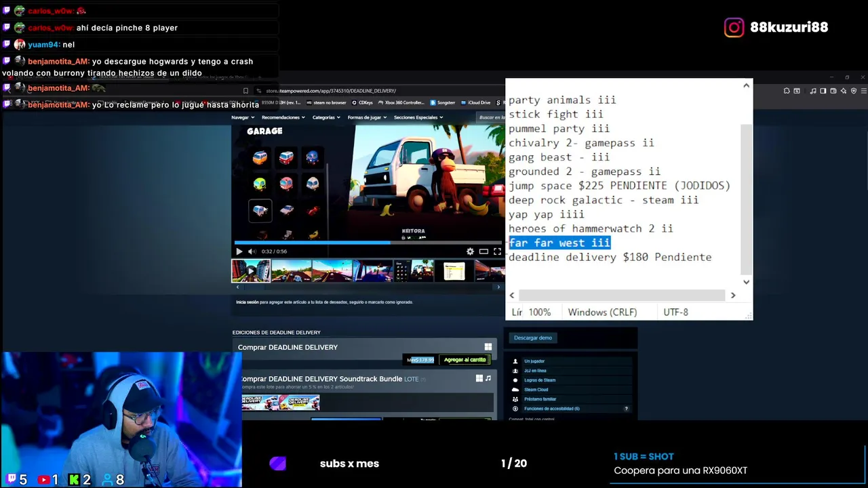Click the browser address bar URL
This screenshot has height=488, width=868.
(331, 91)
